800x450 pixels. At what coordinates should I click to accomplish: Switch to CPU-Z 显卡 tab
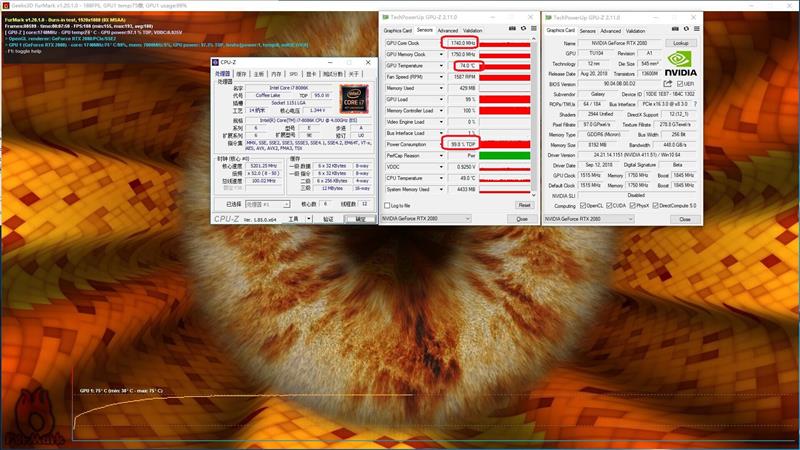pos(311,74)
